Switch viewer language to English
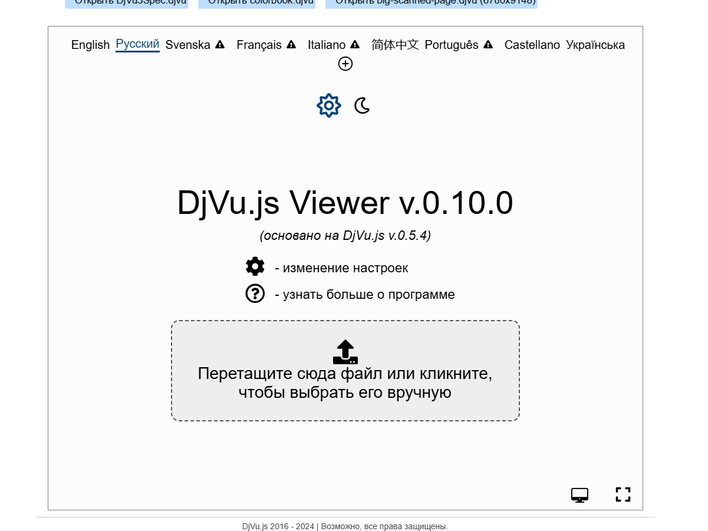 [x=90, y=45]
